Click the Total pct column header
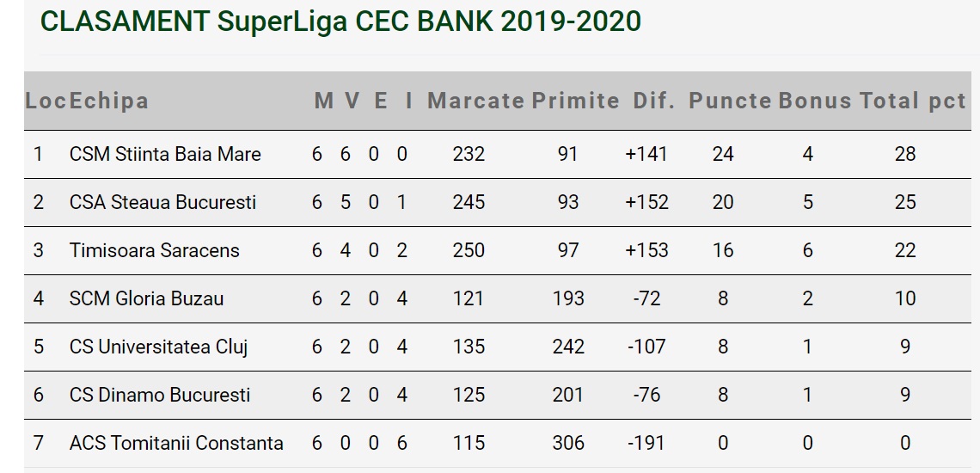 pyautogui.click(x=913, y=101)
